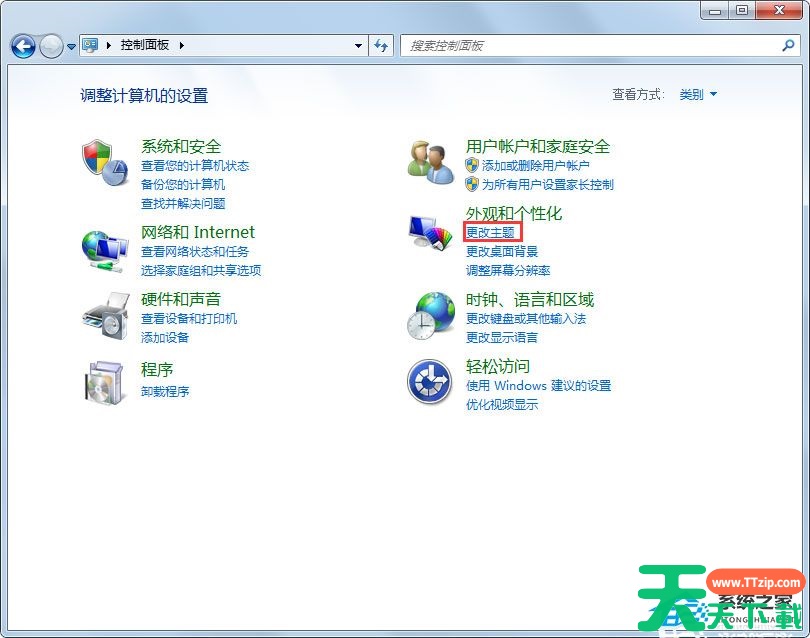Expand the recent pages arrow near Back
This screenshot has width=810, height=638.
coord(71,46)
